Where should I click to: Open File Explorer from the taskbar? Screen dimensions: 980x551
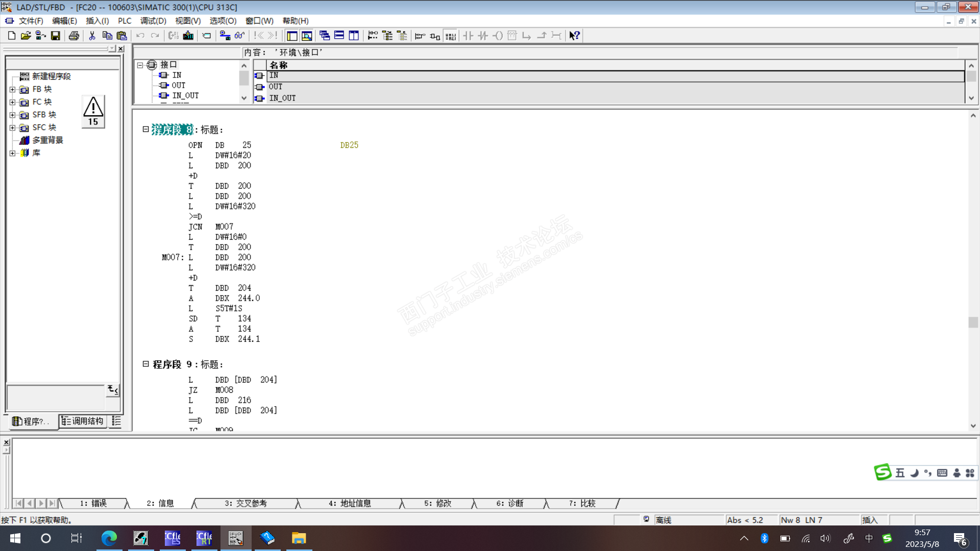(x=299, y=538)
